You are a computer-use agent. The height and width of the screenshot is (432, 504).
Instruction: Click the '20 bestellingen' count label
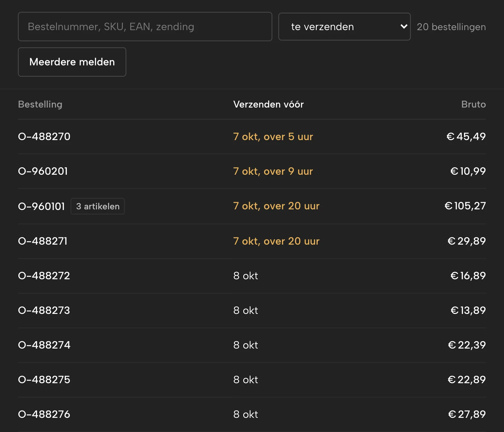click(451, 27)
